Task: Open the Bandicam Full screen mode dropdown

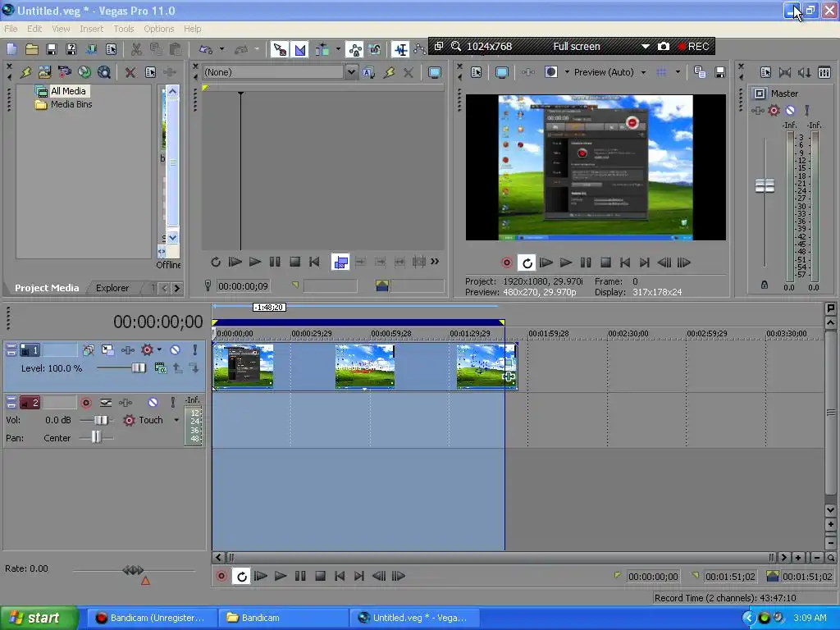Action: 646,46
